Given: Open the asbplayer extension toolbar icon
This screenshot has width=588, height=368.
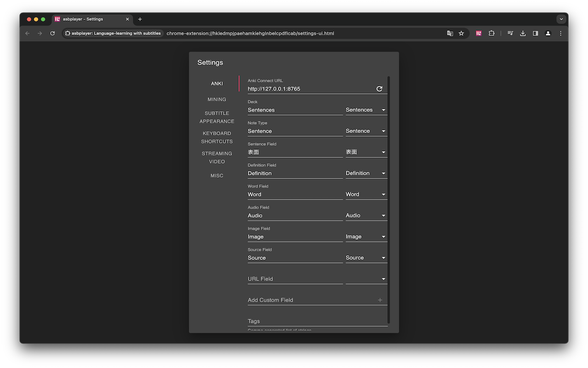Looking at the screenshot, I should point(479,33).
